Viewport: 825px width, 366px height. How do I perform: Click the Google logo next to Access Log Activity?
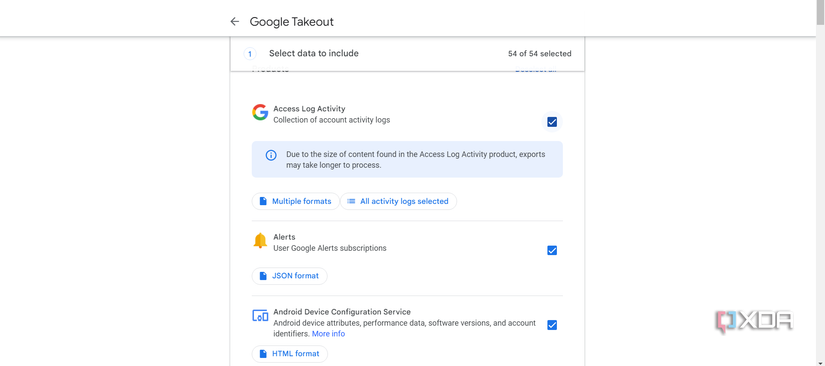tap(260, 112)
